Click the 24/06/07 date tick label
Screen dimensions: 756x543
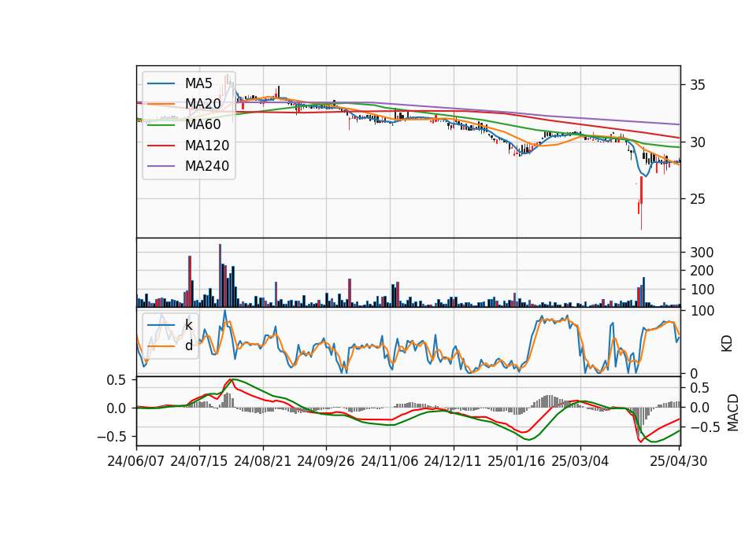tap(136, 461)
